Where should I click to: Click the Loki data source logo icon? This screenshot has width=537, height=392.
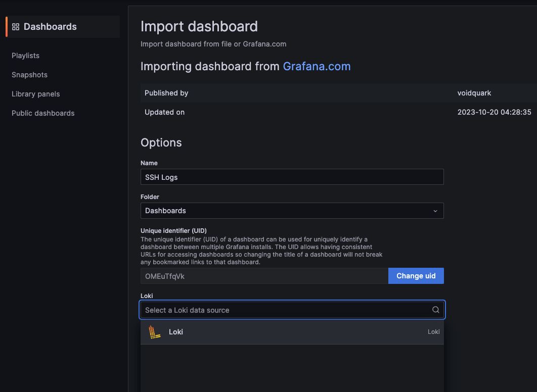(x=154, y=332)
